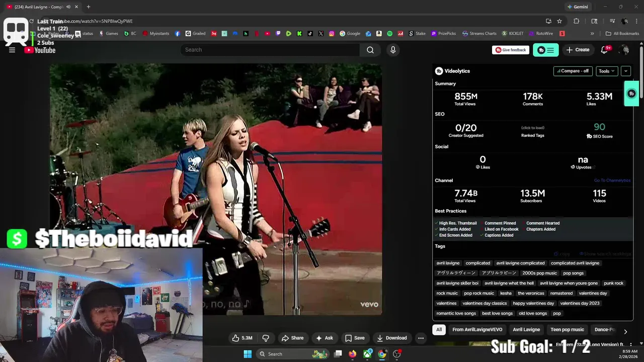Click '2000s pop music' tag
Screen dimensions: 644x362
coord(539,273)
